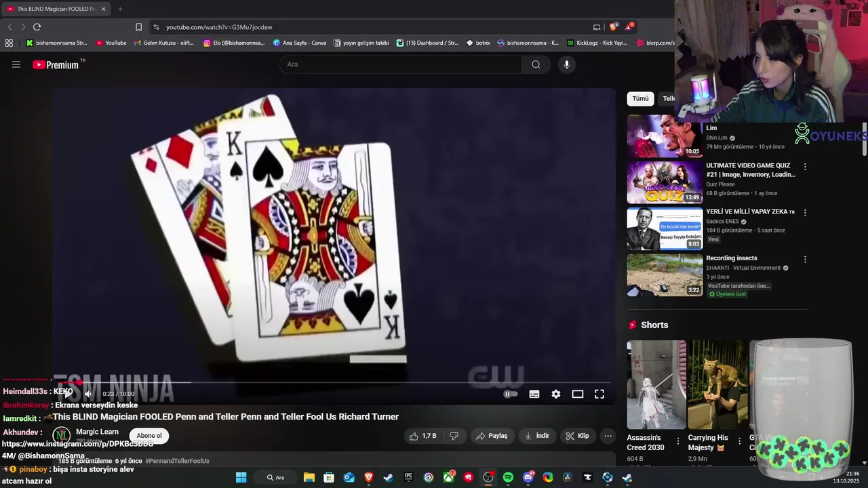
Task: Bookmark this page with the address bar icon
Action: 138,27
